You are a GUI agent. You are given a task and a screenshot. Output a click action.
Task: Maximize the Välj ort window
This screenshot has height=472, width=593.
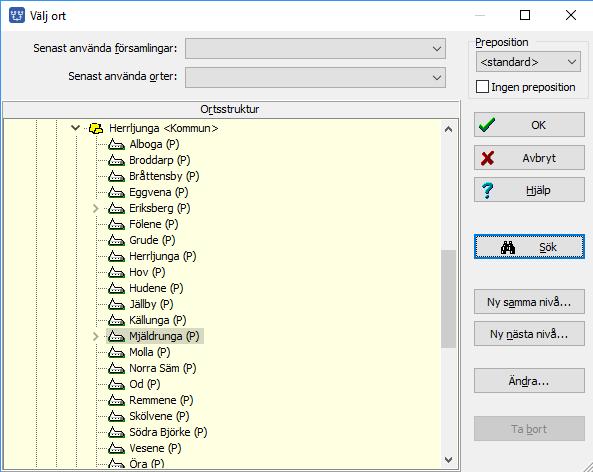(525, 15)
